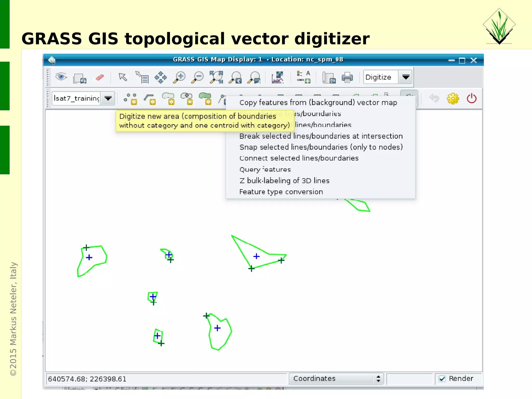Select the Digitize new boundary tool

coord(168,99)
